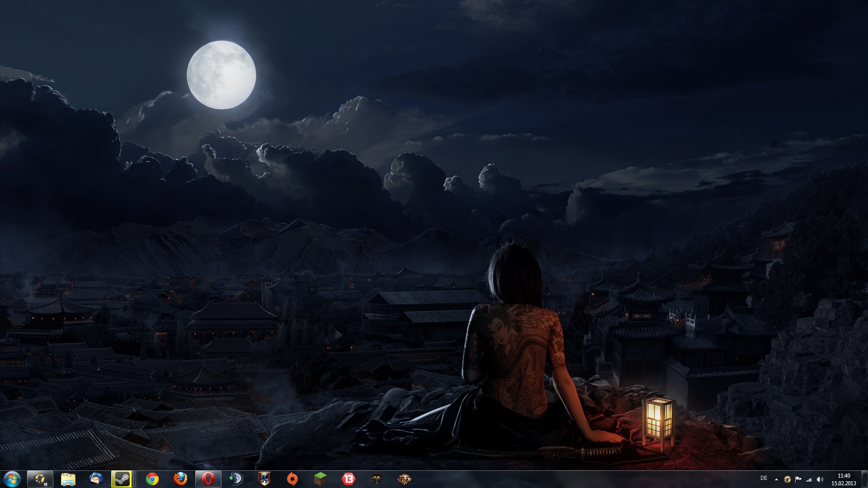Launch Minecraft grass block icon
This screenshot has width=868, height=488.
321,479
